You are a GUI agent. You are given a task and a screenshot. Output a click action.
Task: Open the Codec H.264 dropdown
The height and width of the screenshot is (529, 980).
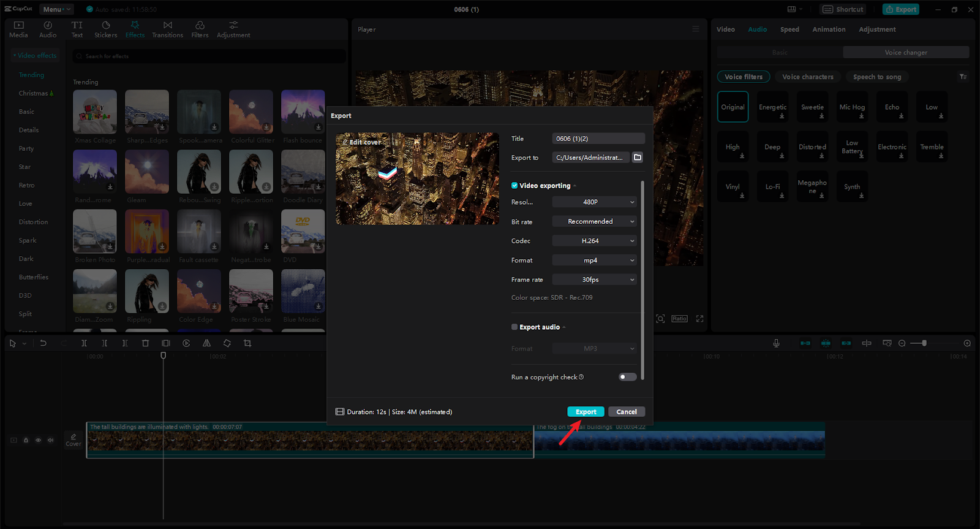pyautogui.click(x=594, y=241)
